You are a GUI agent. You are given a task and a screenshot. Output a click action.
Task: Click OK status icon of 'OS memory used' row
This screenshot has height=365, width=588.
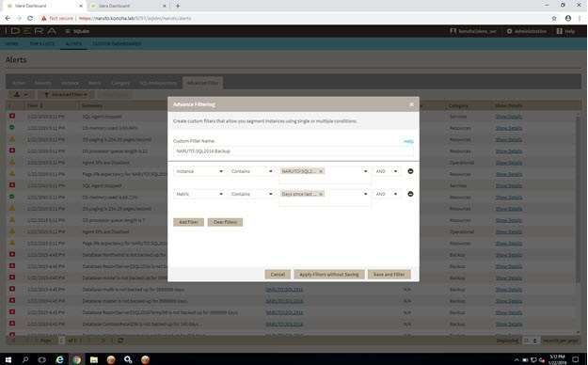12,128
